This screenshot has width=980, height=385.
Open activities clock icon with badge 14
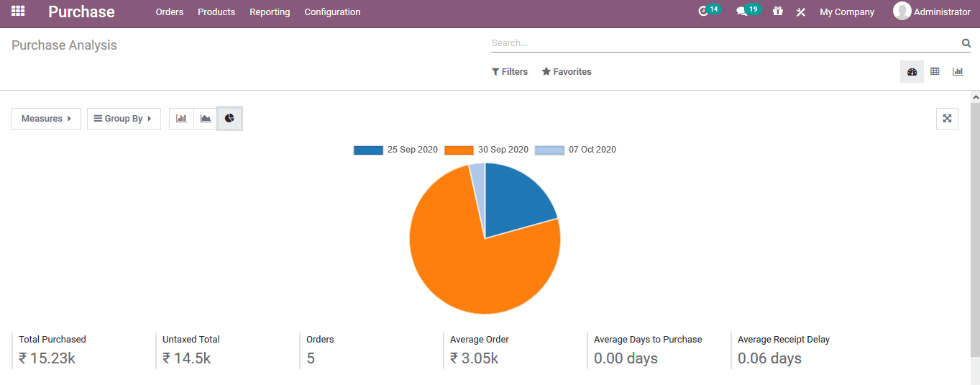tap(704, 12)
